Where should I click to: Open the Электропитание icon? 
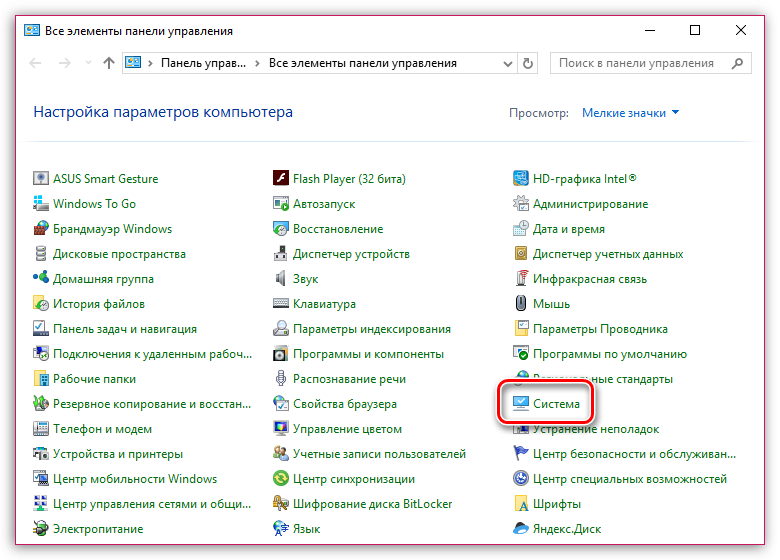click(x=41, y=529)
